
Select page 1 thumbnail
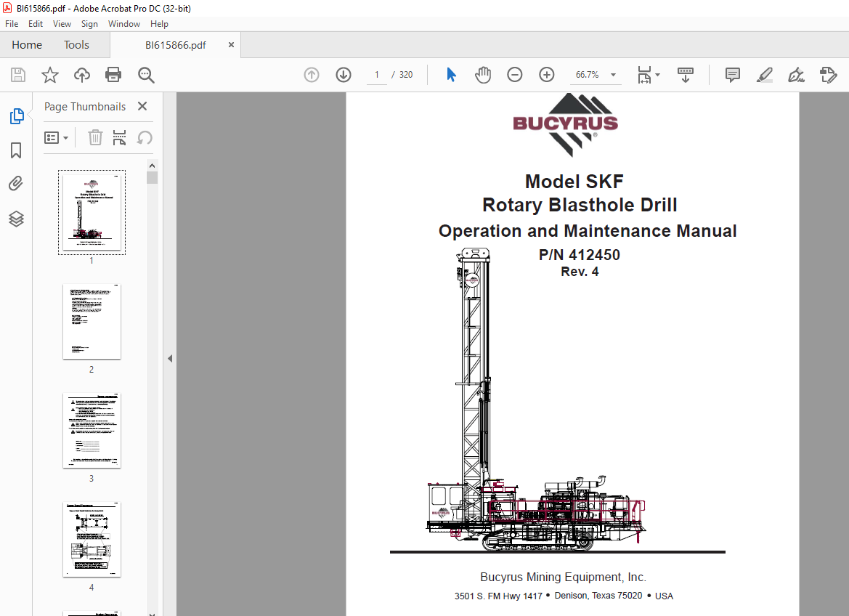[92, 212]
